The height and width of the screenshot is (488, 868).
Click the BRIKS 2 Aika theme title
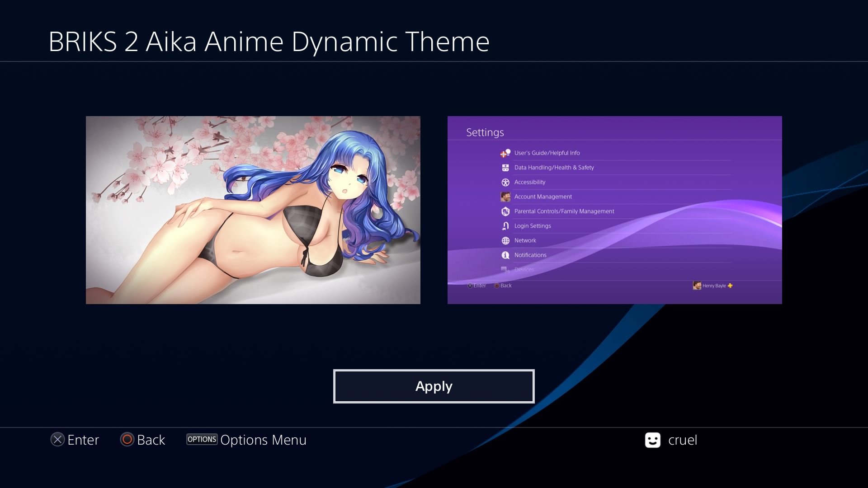(269, 42)
